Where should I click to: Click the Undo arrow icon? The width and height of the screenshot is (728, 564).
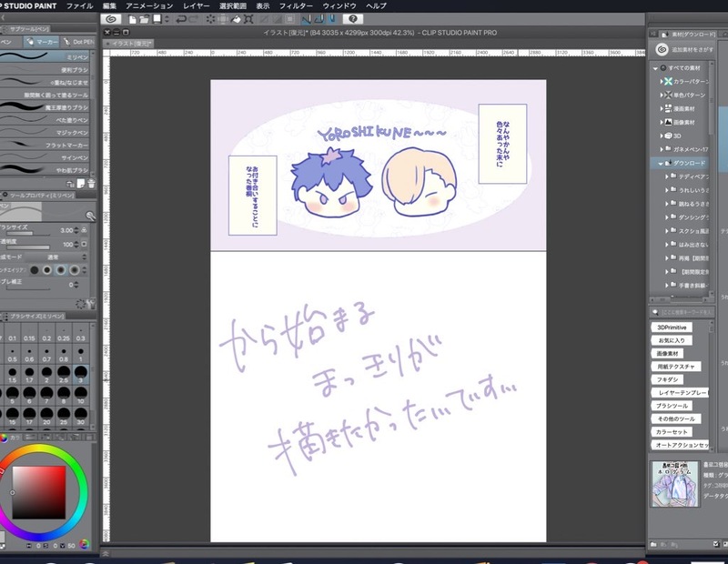point(181,19)
